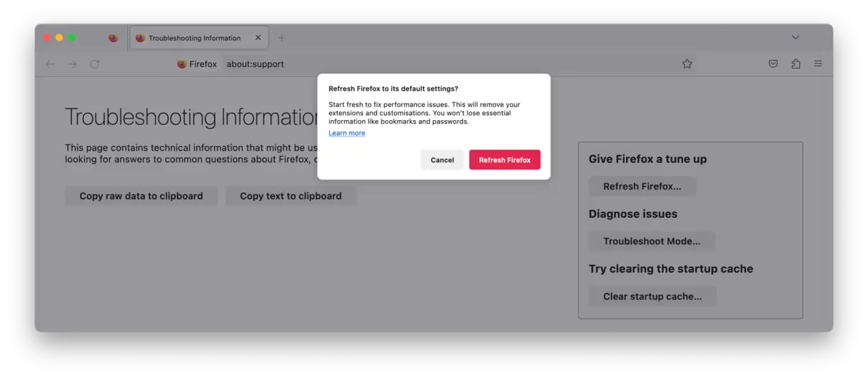Click Try clearing the startup cache heading
This screenshot has width=868, height=378.
tap(671, 269)
